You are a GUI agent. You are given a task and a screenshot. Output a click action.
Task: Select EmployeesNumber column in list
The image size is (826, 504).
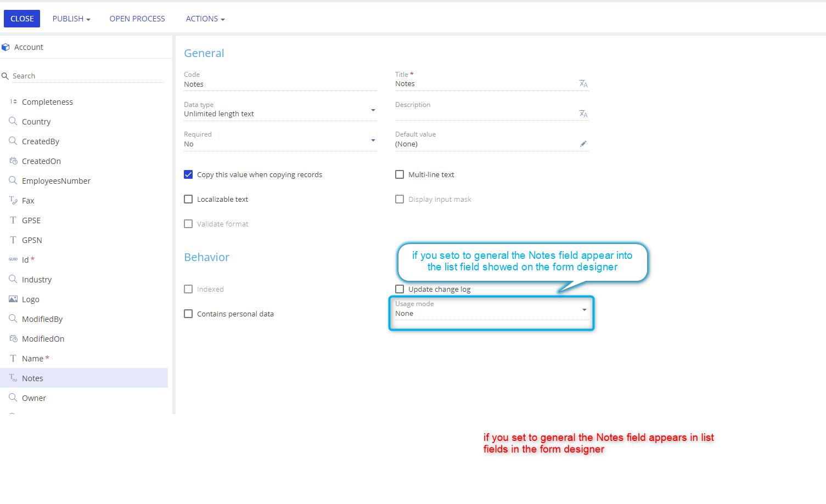pyautogui.click(x=84, y=180)
